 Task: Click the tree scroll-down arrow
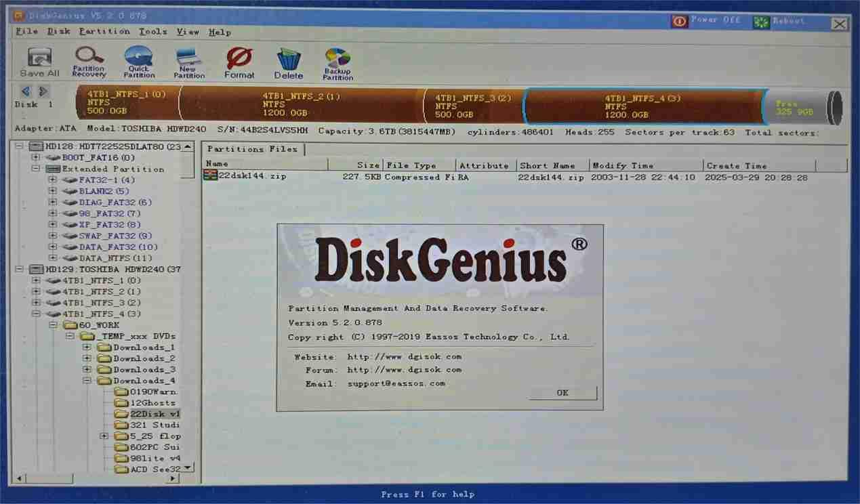coord(188,467)
